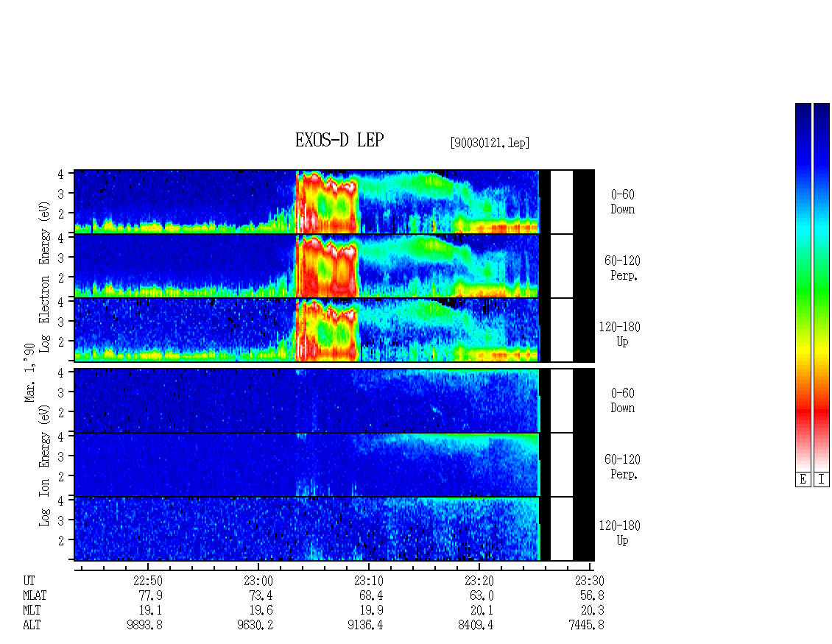Click the UT time value "23:30"

(x=590, y=581)
